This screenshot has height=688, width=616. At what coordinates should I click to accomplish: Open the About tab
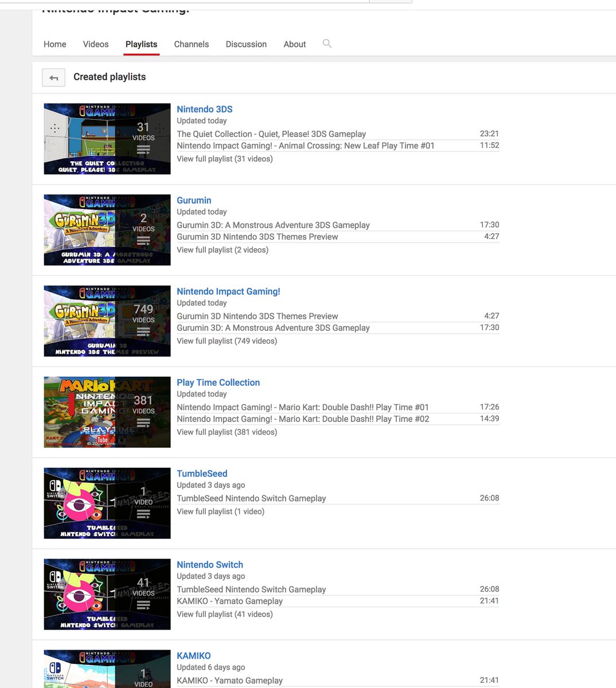295,44
